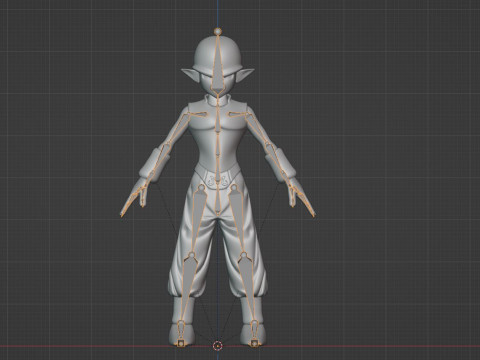Click the knee joint sphere on the viewer's right
Screen dimensions: 480x360
244,255
